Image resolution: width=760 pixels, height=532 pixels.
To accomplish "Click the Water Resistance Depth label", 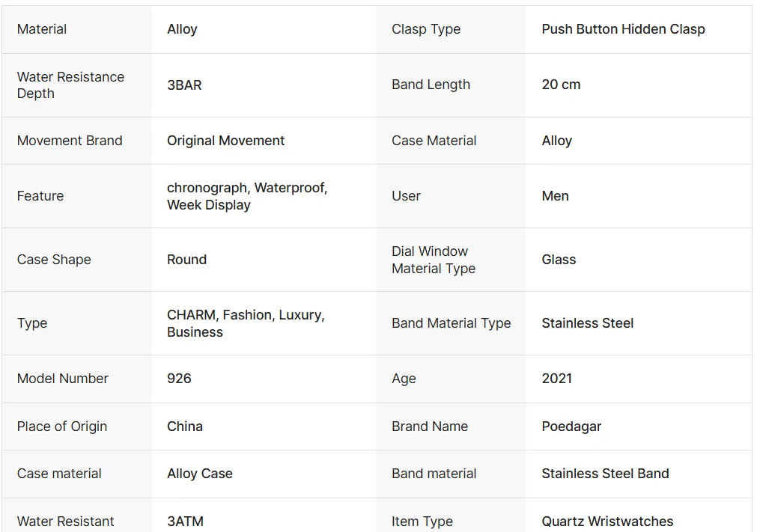I will 70,85.
